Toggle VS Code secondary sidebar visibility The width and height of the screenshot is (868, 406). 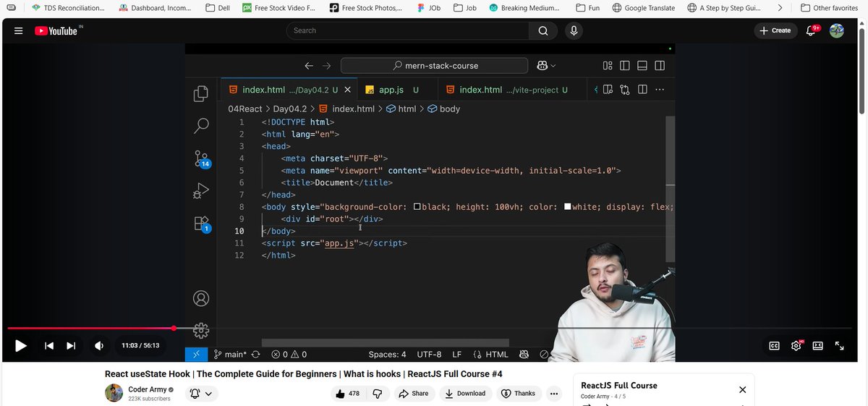click(660, 65)
